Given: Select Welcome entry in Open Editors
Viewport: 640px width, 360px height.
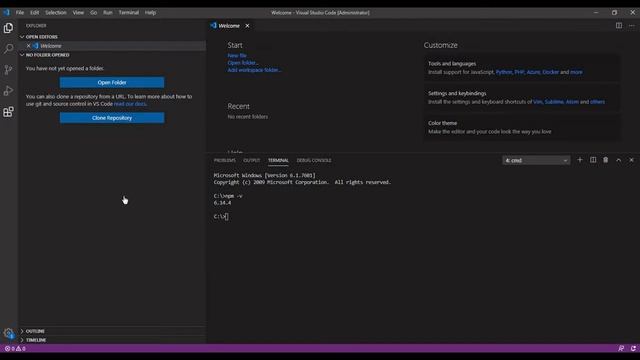Looking at the screenshot, I should (113, 46).
